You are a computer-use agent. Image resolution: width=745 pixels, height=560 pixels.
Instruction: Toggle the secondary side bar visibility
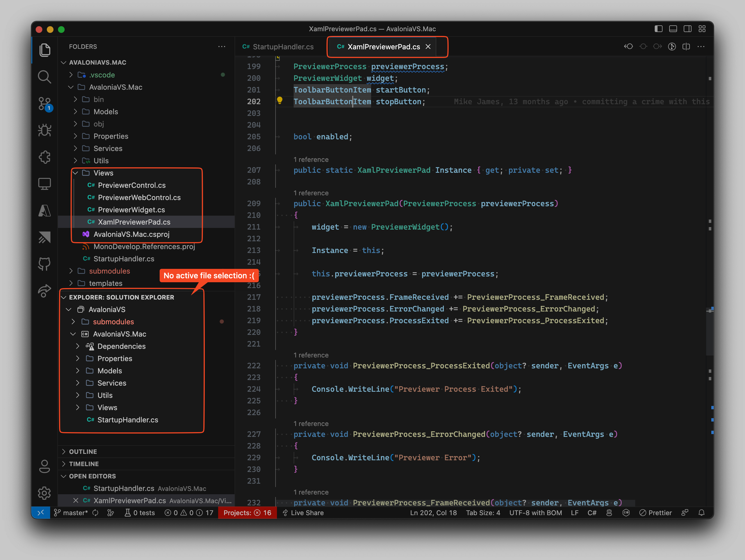pos(687,29)
